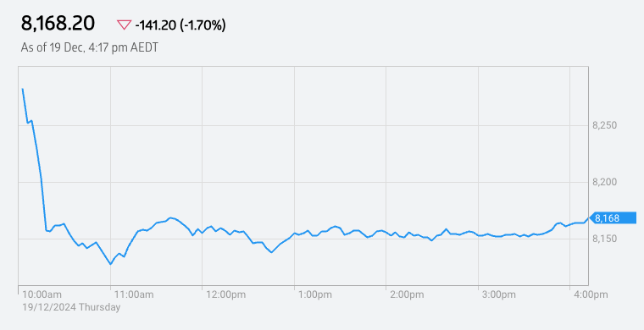The width and height of the screenshot is (644, 330).
Task: Click the line's endpoint at 4:00pm
Action: (x=588, y=219)
